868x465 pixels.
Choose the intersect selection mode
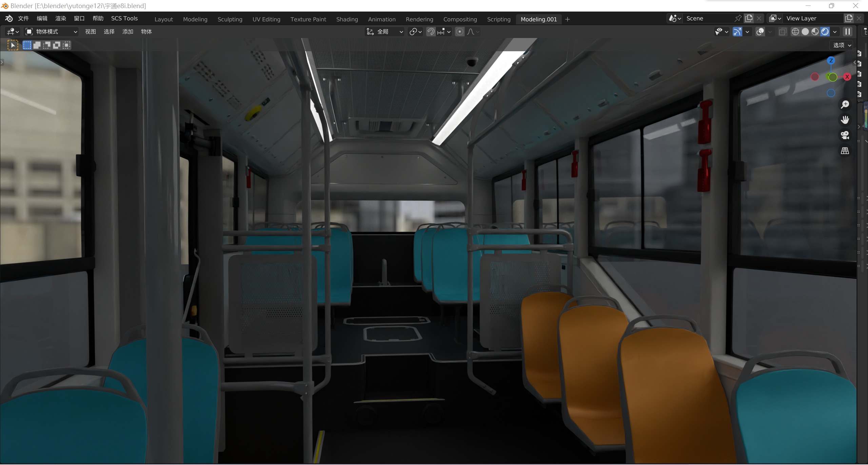click(66, 45)
